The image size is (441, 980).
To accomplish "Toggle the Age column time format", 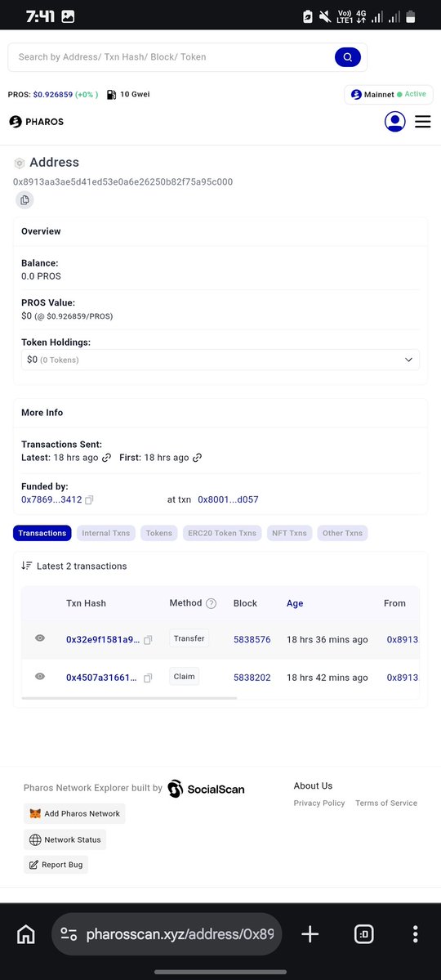I will 295,603.
